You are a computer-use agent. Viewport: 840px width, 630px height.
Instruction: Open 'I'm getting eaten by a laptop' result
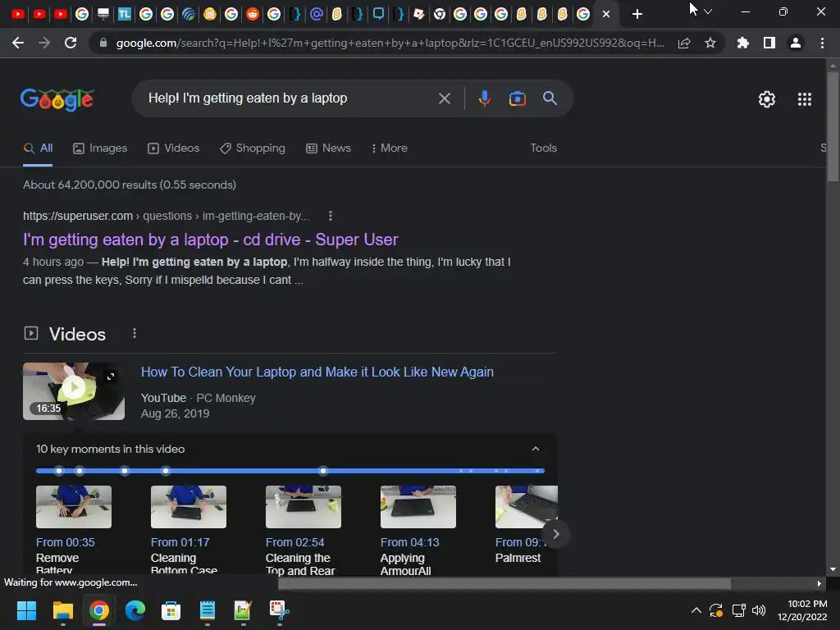tap(211, 240)
